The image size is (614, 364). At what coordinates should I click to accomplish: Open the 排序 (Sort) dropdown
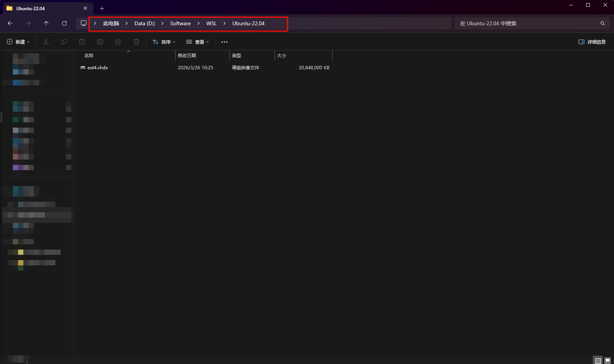(164, 42)
